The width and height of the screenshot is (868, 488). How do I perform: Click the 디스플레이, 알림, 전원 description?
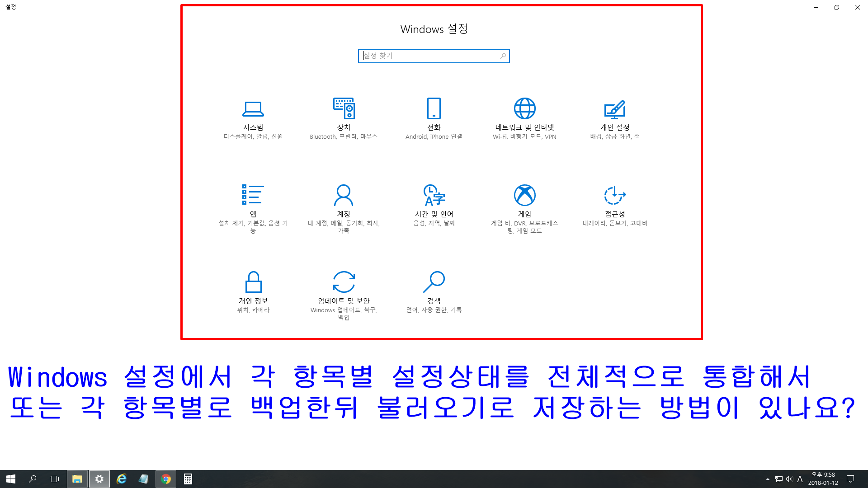[253, 136]
